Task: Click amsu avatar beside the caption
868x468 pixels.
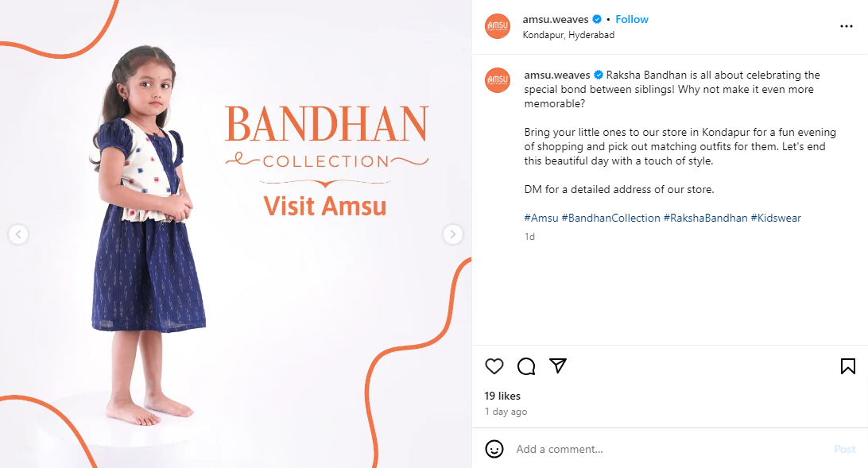Action: tap(497, 80)
